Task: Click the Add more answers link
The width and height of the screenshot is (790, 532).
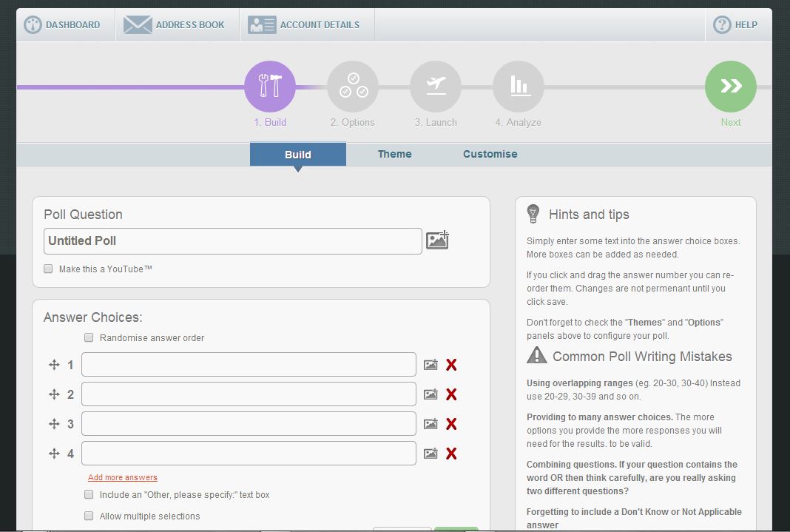Action: pyautogui.click(x=123, y=477)
